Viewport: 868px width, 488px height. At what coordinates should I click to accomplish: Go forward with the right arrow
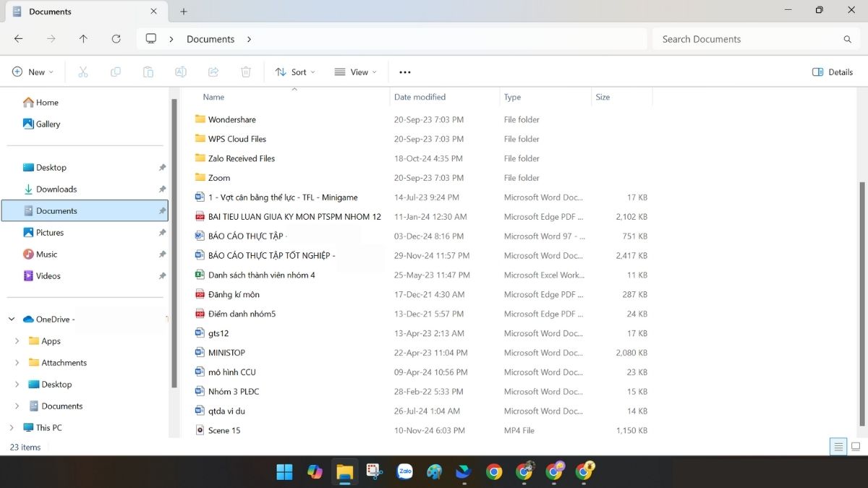(x=51, y=39)
